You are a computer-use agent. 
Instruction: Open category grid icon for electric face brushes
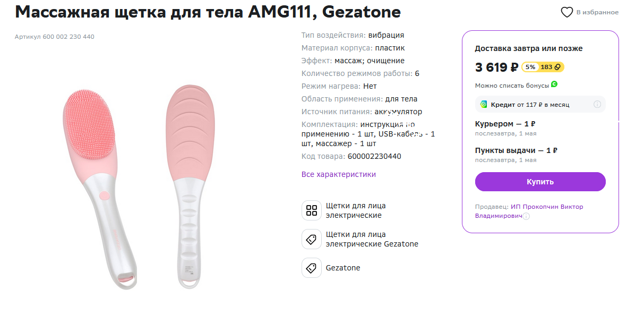(x=312, y=210)
